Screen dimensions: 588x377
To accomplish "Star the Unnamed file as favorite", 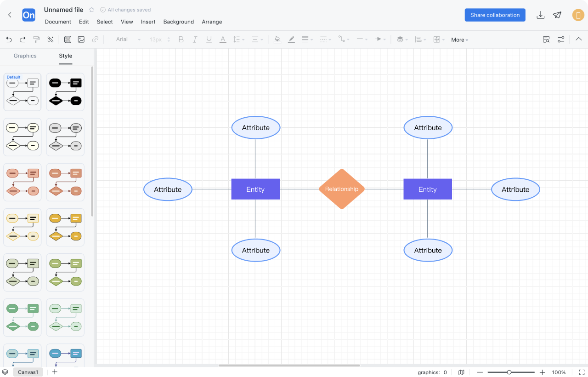I will click(92, 10).
